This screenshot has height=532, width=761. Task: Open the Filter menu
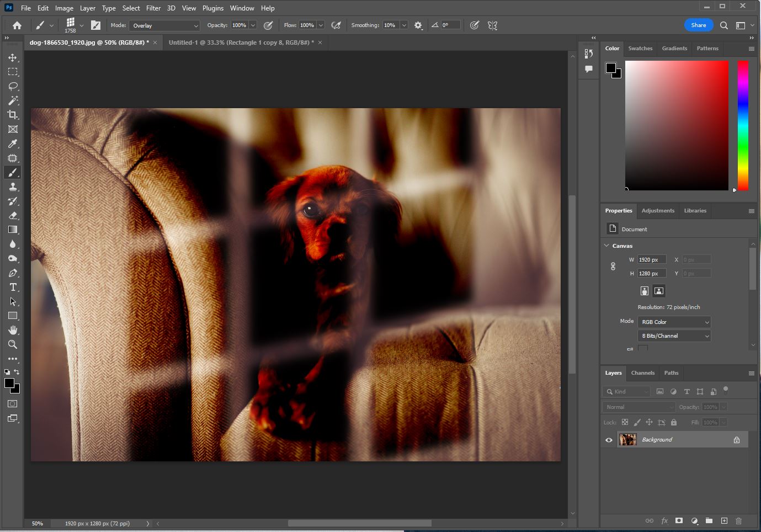click(x=153, y=8)
